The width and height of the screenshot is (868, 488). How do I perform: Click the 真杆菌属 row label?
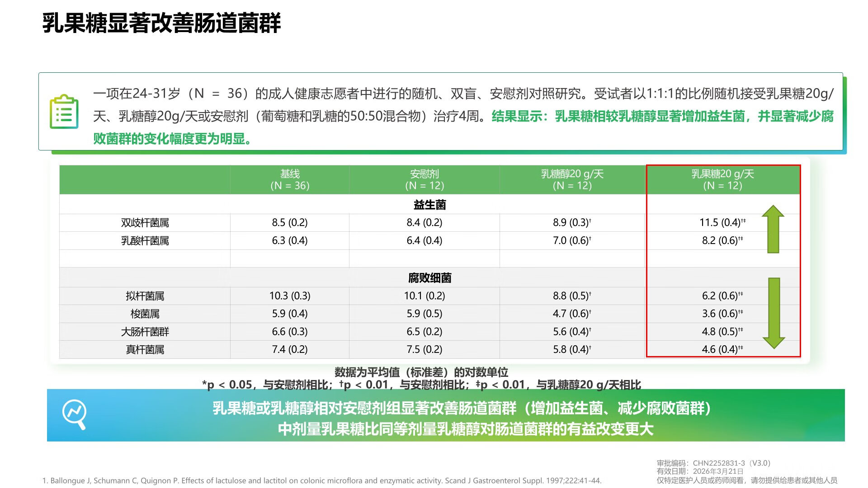pos(145,350)
